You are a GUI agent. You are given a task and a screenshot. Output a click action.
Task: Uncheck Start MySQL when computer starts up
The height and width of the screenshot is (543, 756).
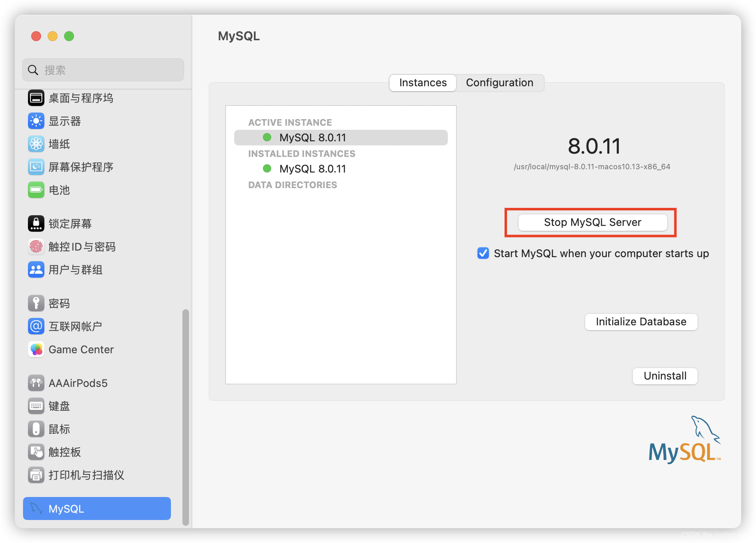click(x=483, y=253)
